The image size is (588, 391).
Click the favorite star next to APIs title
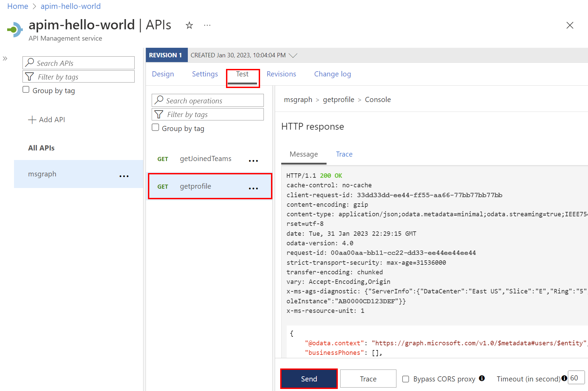click(x=189, y=25)
